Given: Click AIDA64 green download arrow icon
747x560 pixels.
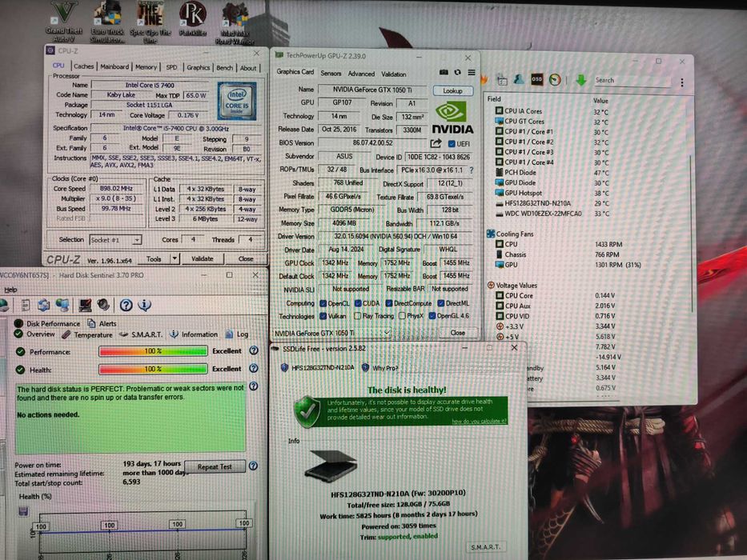Looking at the screenshot, I should click(580, 80).
